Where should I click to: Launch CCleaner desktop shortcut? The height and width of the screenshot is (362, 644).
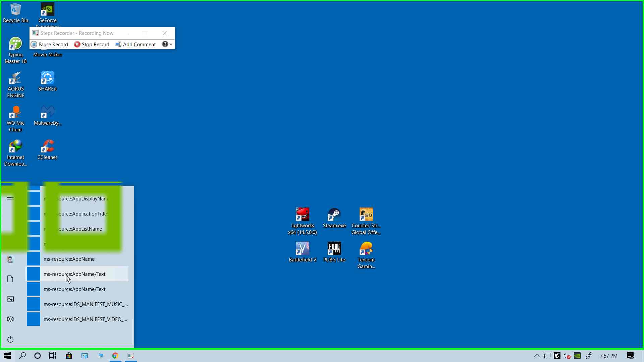(x=47, y=149)
